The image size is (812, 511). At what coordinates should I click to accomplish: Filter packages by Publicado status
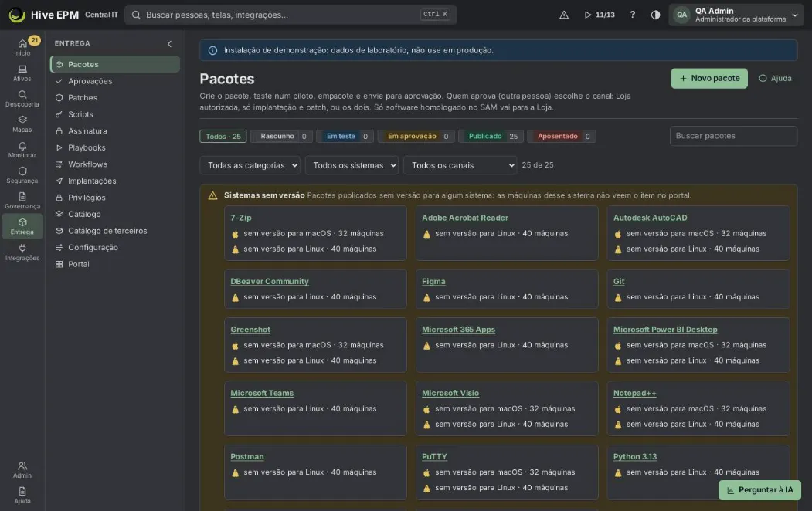(491, 136)
